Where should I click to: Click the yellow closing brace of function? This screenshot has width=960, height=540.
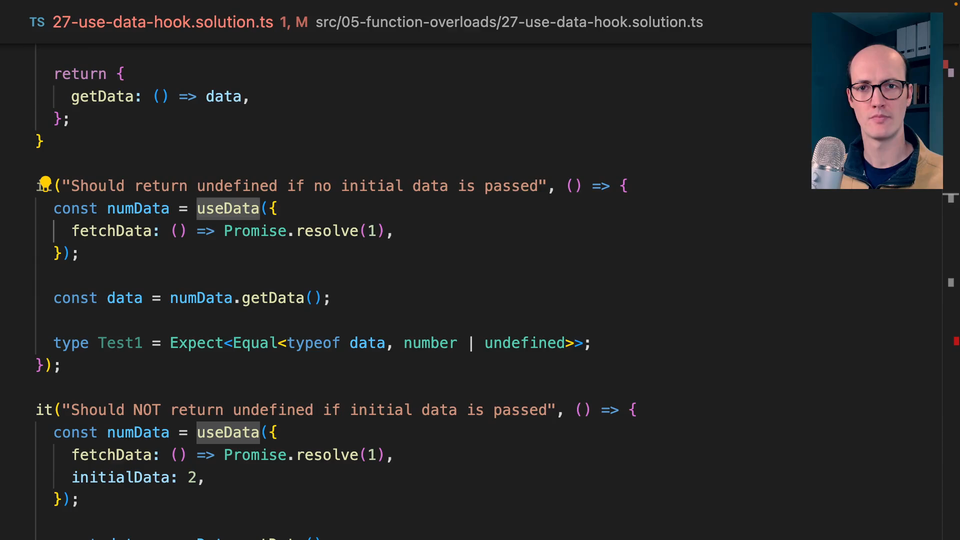pos(40,141)
